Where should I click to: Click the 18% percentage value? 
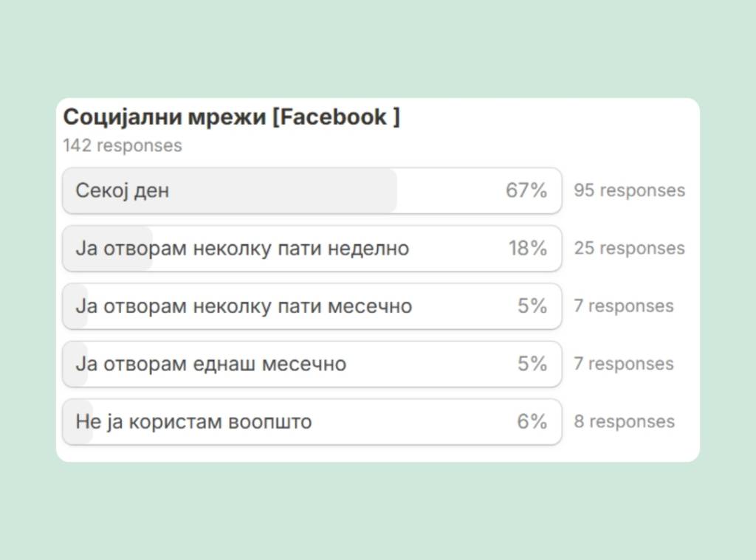527,249
